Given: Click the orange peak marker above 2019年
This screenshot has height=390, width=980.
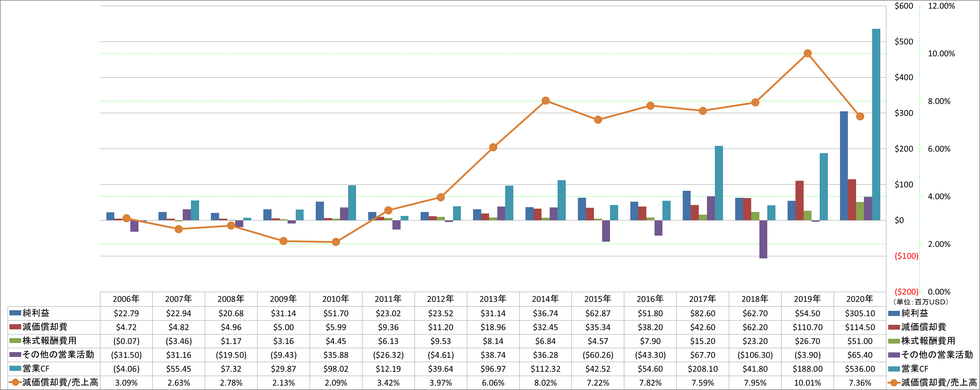Looking at the screenshot, I should [807, 53].
